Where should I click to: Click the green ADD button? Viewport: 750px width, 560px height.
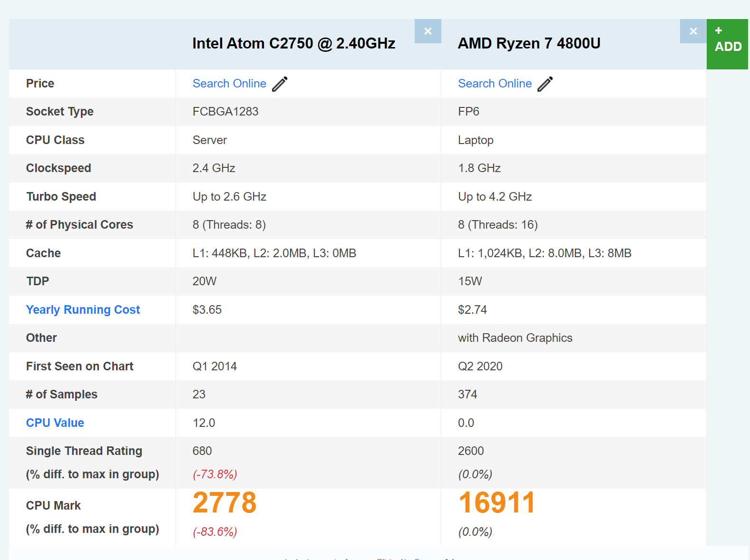727,44
